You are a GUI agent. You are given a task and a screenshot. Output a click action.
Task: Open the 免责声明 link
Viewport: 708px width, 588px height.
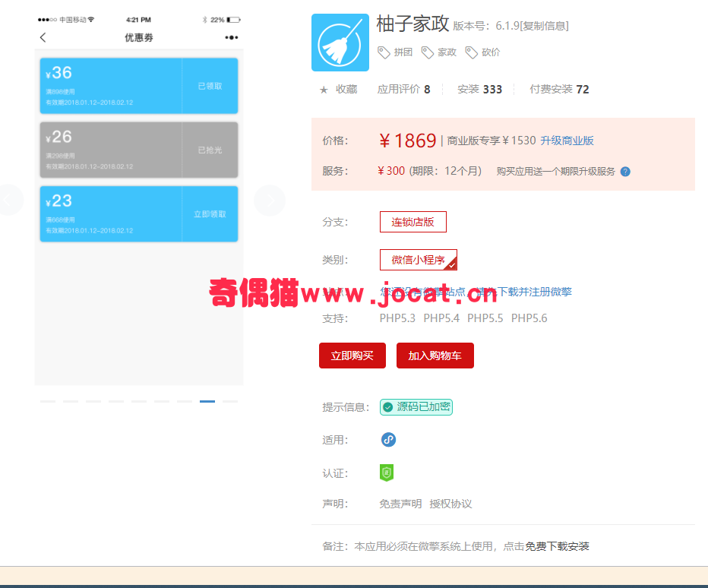pyautogui.click(x=400, y=504)
